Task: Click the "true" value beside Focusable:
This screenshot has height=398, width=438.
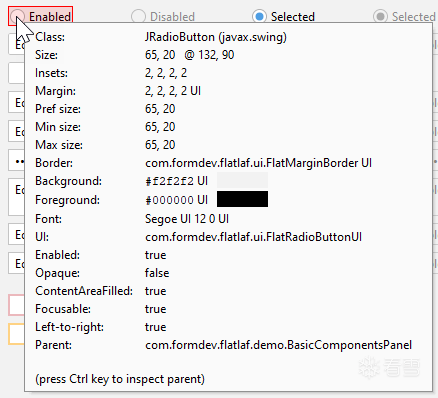Action: click(x=155, y=309)
